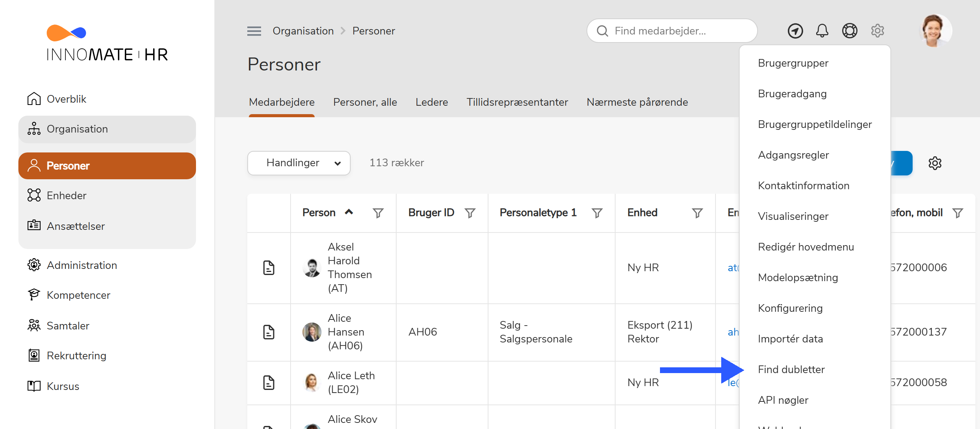The width and height of the screenshot is (980, 429).
Task: Select Visualiseringer in the menu
Action: coord(793,216)
